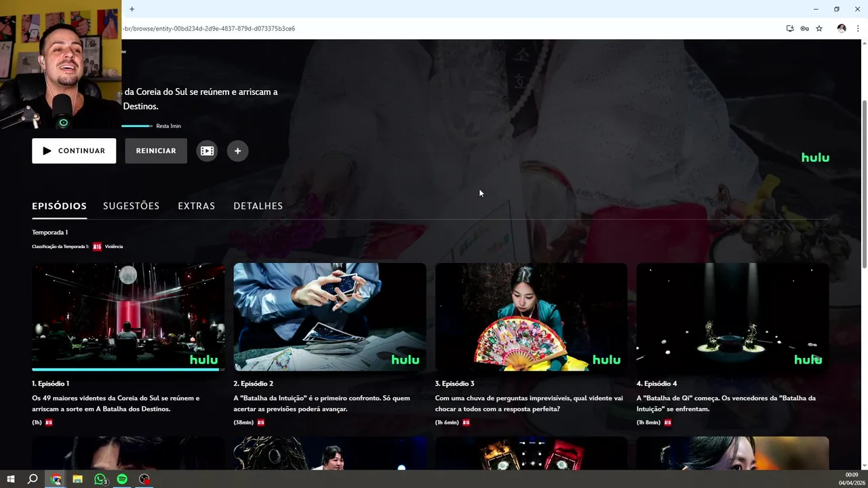Click Episódio 2 'Batalha da Intuição' description
Image resolution: width=868 pixels, height=488 pixels.
coord(321,403)
